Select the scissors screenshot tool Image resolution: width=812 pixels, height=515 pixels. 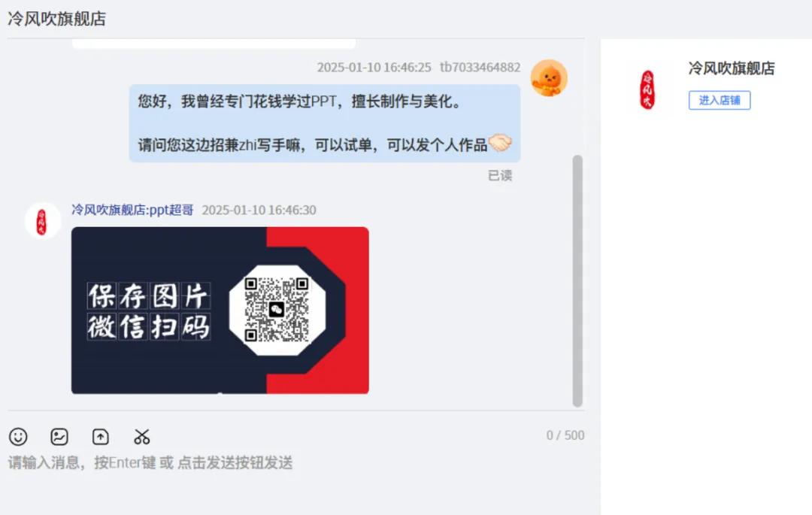[141, 437]
